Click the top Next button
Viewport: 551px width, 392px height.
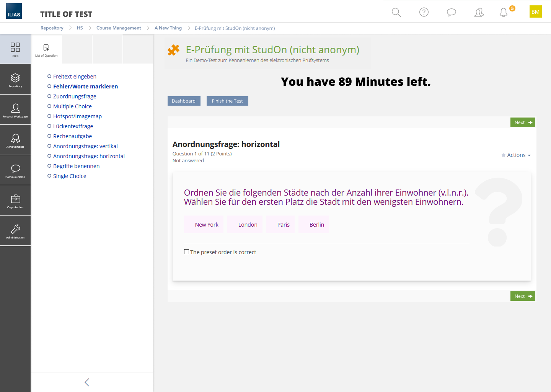(523, 122)
